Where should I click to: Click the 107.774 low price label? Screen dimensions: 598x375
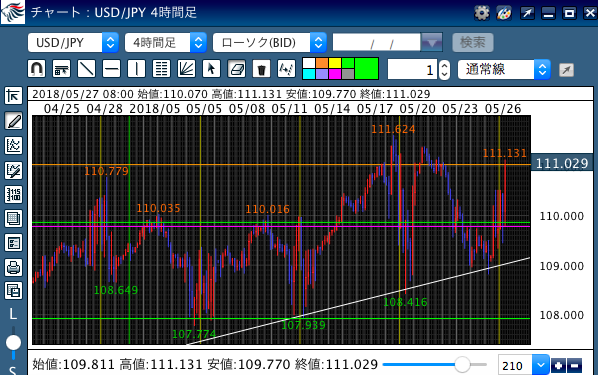[x=194, y=334]
